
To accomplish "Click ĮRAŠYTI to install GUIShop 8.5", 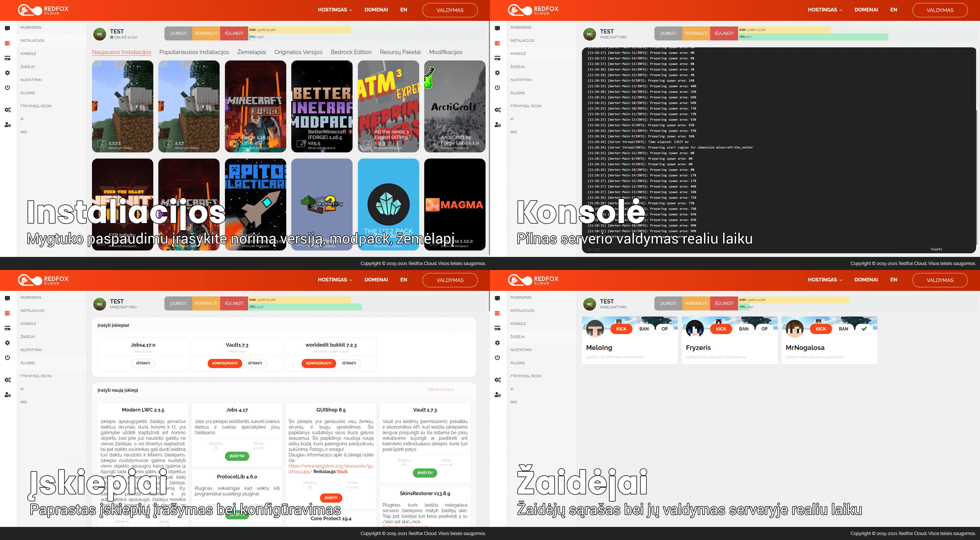I will pos(331,498).
